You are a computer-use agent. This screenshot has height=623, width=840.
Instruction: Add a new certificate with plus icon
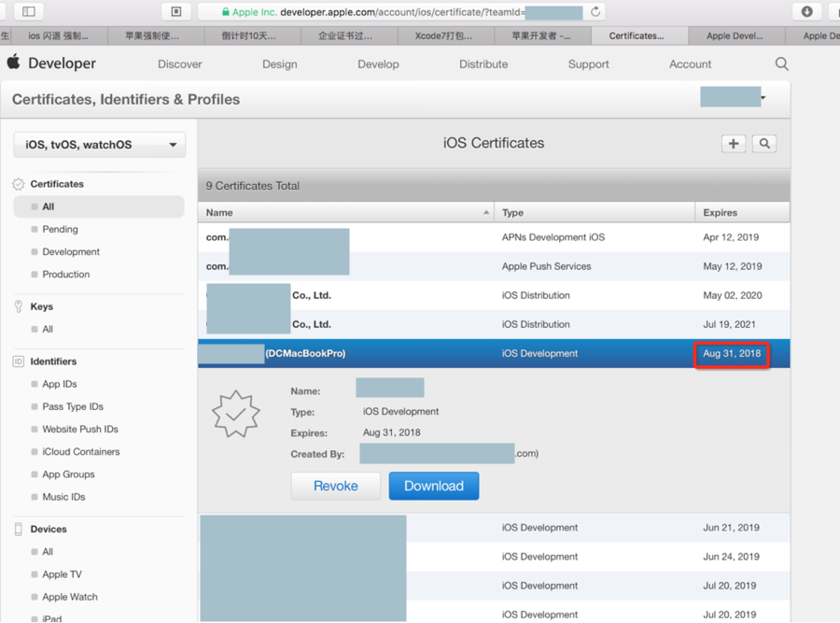734,144
